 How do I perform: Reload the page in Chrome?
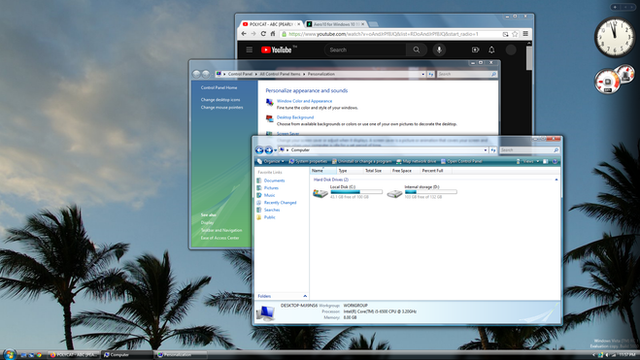tap(263, 34)
